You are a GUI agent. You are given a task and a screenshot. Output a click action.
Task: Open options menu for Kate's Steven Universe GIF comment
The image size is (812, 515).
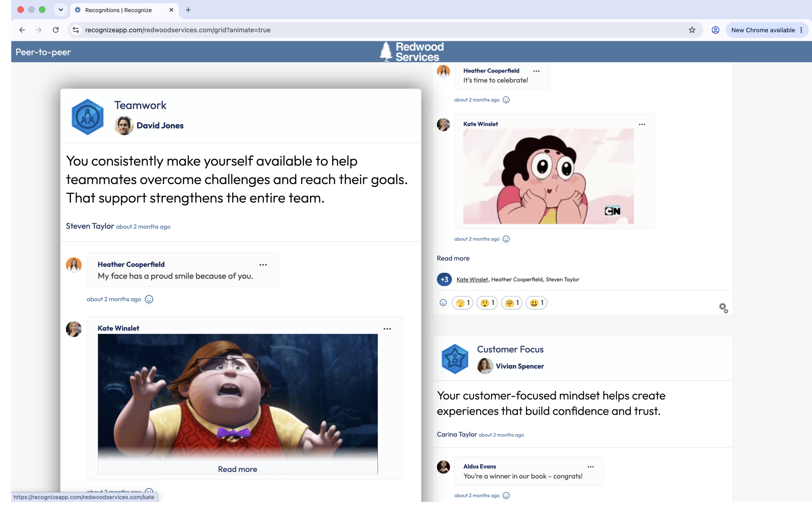pos(642,125)
